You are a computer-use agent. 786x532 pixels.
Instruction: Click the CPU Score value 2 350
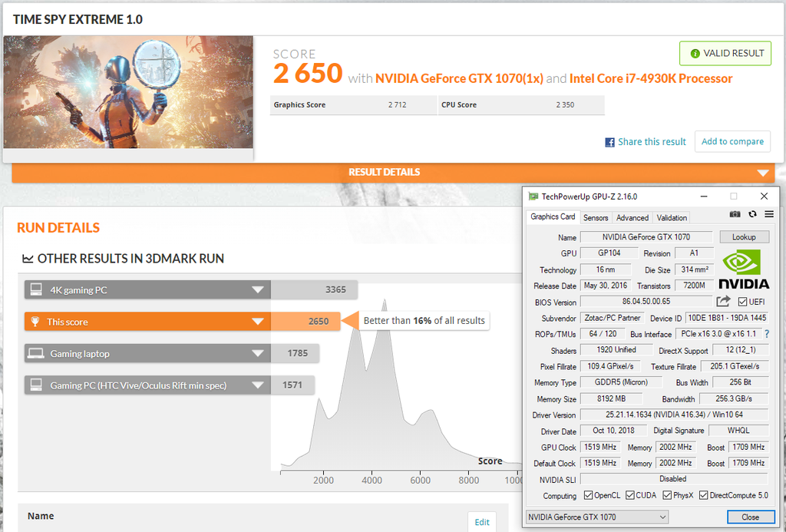565,105
